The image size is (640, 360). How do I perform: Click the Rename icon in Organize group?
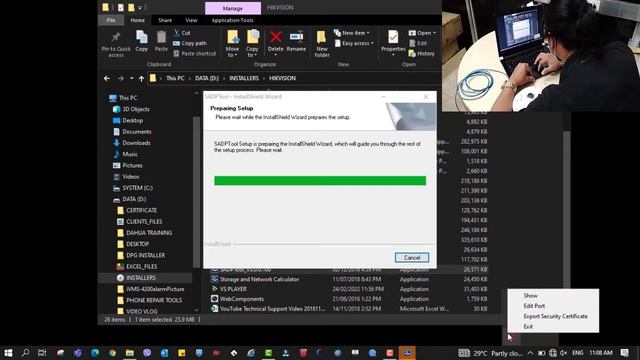coord(296,37)
